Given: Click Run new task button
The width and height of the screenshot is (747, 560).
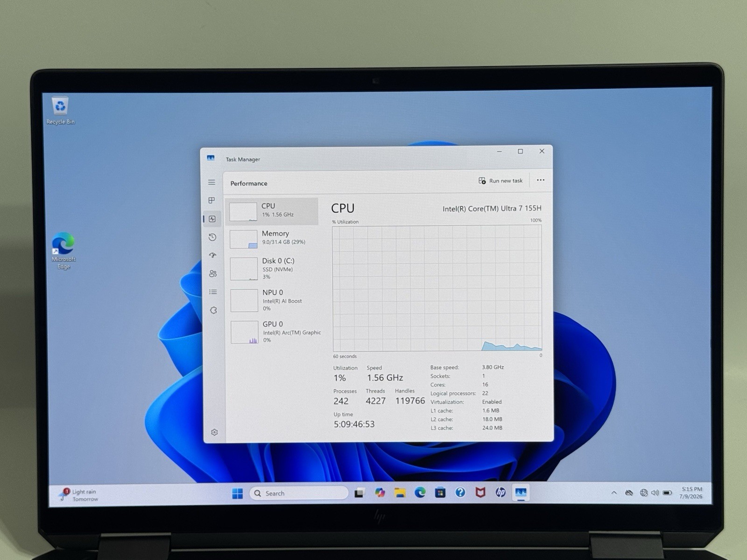Looking at the screenshot, I should [500, 181].
